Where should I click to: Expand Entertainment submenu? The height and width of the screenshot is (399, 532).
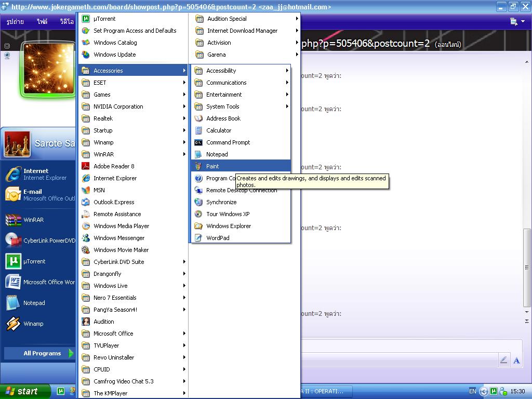coord(240,95)
